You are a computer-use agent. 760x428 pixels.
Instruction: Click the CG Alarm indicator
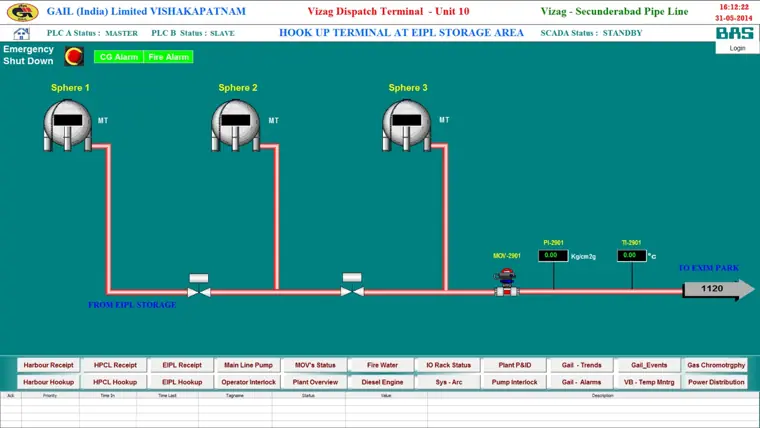click(119, 57)
